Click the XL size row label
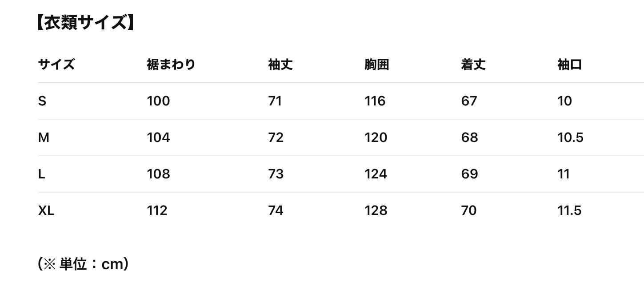Screen dimensions: 644x287 [x=46, y=210]
